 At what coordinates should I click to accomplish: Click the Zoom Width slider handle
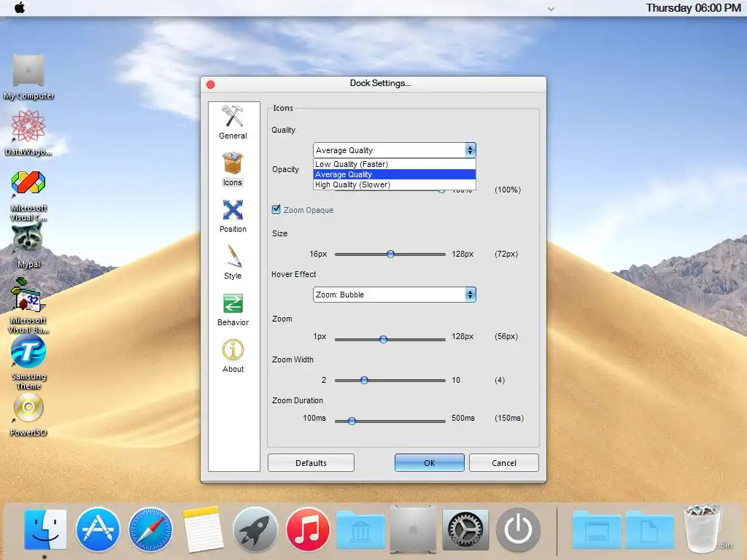click(364, 381)
